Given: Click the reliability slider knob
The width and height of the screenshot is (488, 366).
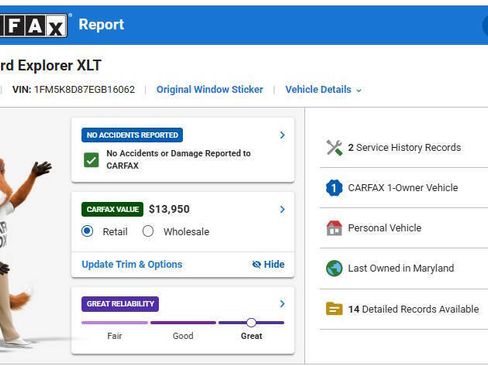Looking at the screenshot, I should pyautogui.click(x=251, y=322).
